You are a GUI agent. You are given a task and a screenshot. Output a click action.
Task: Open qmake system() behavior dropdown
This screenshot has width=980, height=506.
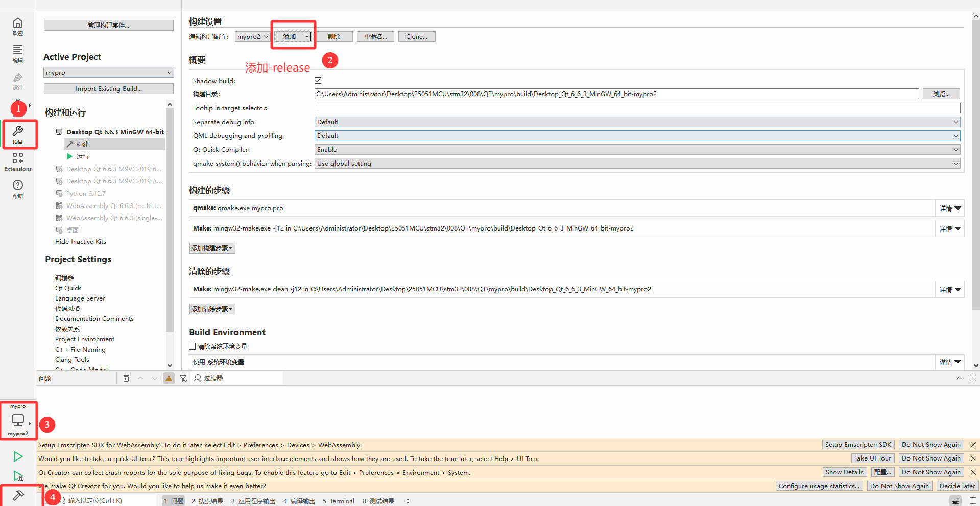pyautogui.click(x=637, y=164)
